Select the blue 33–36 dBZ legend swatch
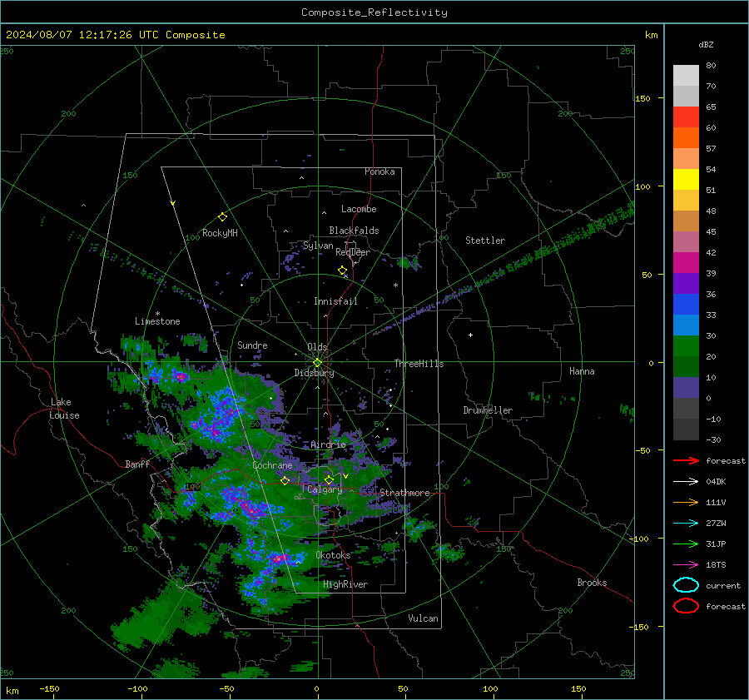This screenshot has width=749, height=700. point(686,305)
